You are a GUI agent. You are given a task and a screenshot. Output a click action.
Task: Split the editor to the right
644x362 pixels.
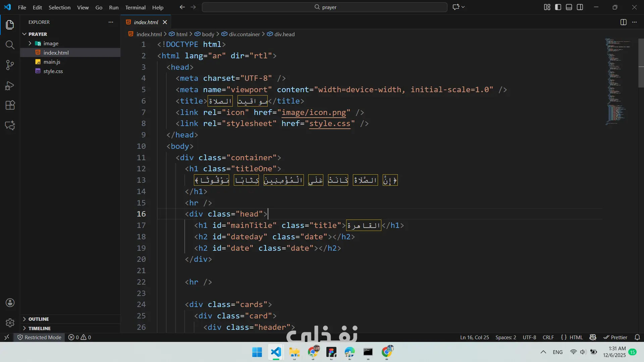click(x=623, y=22)
